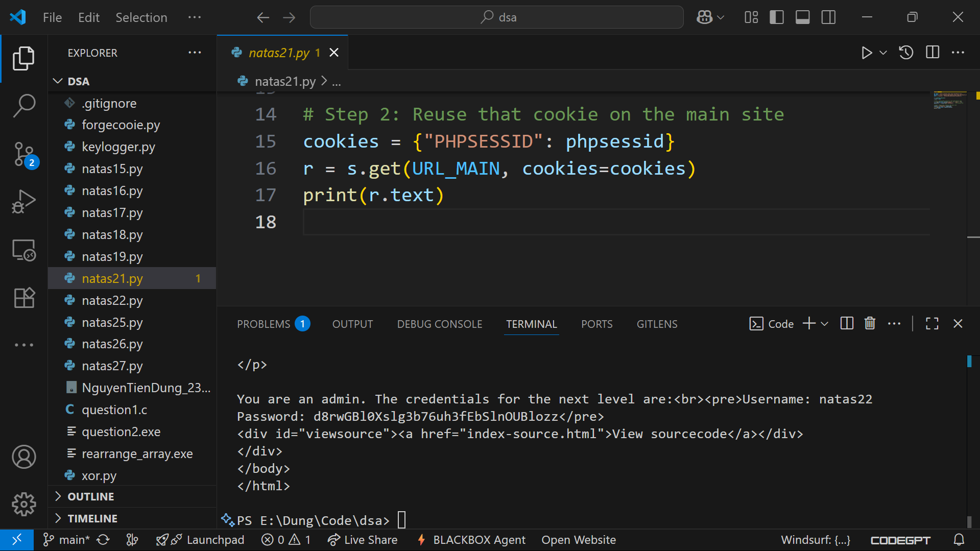Toggle the bottom Panel visibility

point(802,17)
